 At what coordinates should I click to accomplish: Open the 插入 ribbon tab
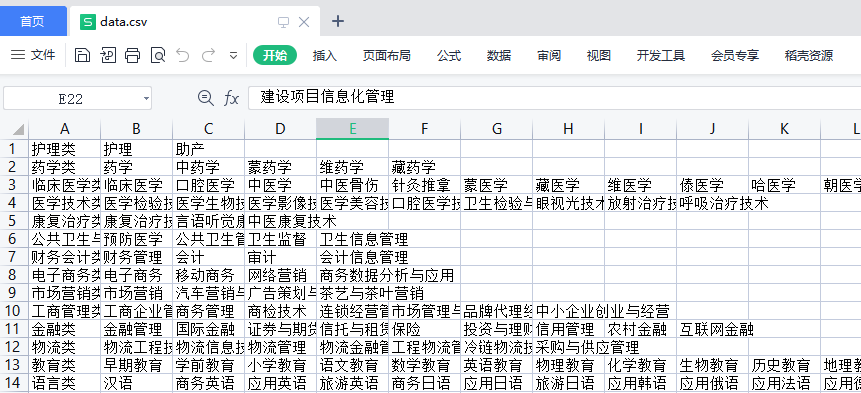[325, 55]
